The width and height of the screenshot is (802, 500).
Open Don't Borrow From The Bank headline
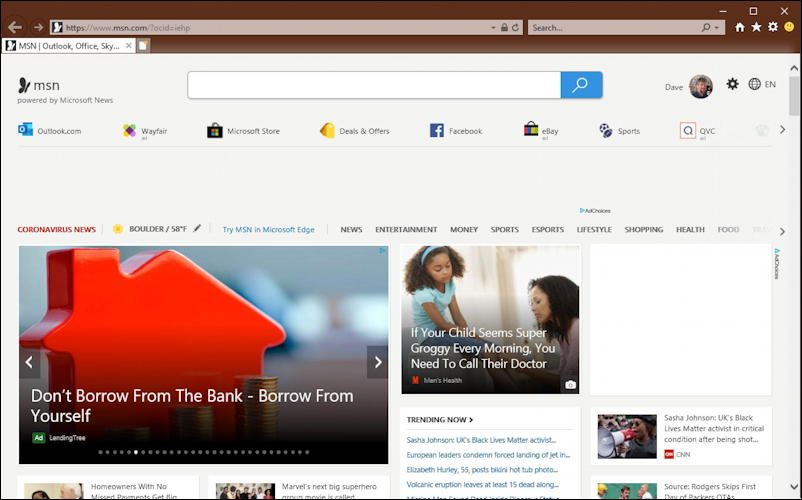point(192,405)
